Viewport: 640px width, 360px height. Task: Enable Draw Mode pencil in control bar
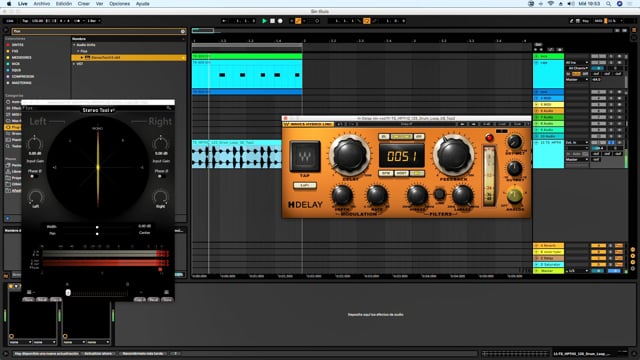coord(571,21)
